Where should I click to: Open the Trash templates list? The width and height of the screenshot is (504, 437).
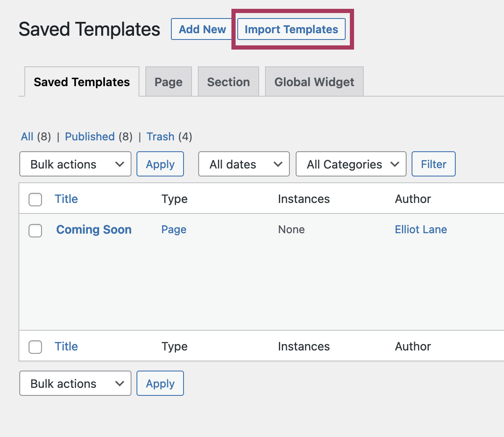pyautogui.click(x=160, y=136)
